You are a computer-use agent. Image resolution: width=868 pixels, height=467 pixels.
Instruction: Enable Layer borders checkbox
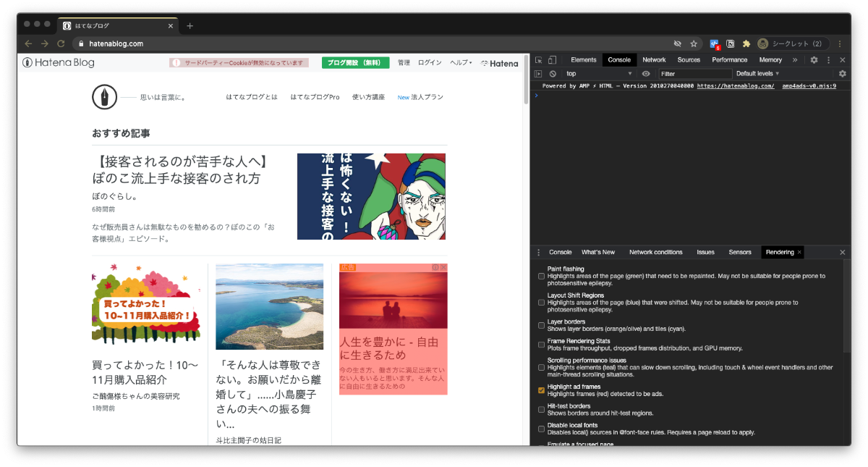pyautogui.click(x=542, y=325)
